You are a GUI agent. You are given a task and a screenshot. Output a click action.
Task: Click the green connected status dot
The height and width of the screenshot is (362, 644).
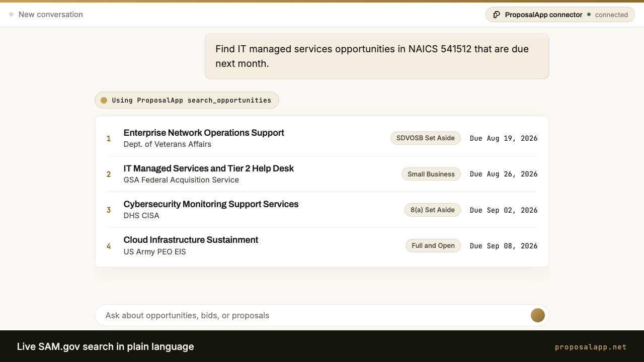(x=589, y=15)
